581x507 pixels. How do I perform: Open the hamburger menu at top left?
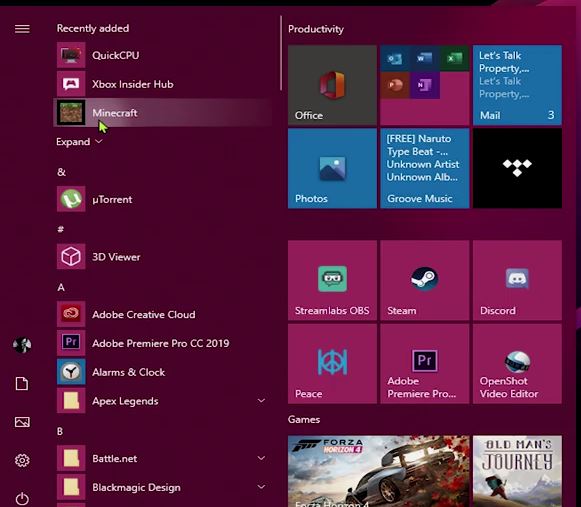pyautogui.click(x=22, y=29)
